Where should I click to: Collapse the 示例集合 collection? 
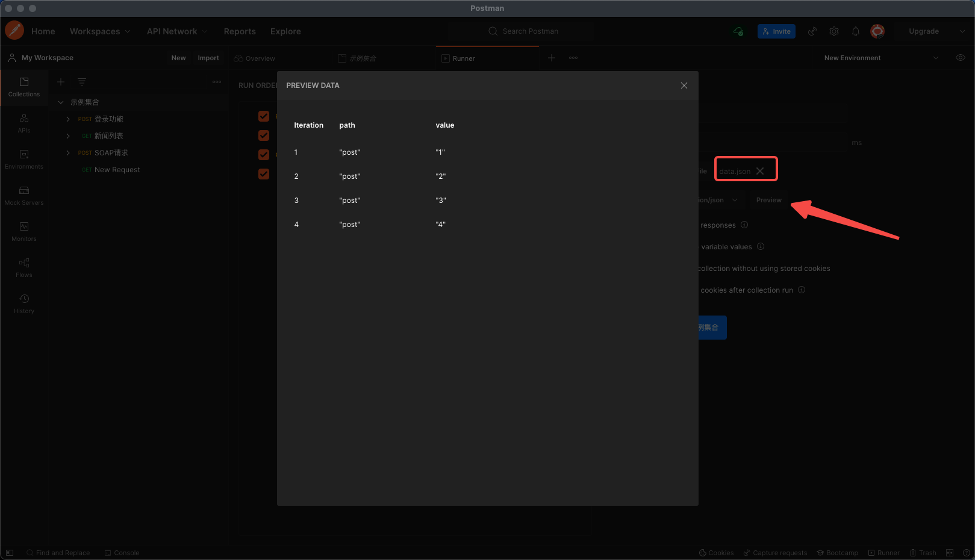point(61,102)
